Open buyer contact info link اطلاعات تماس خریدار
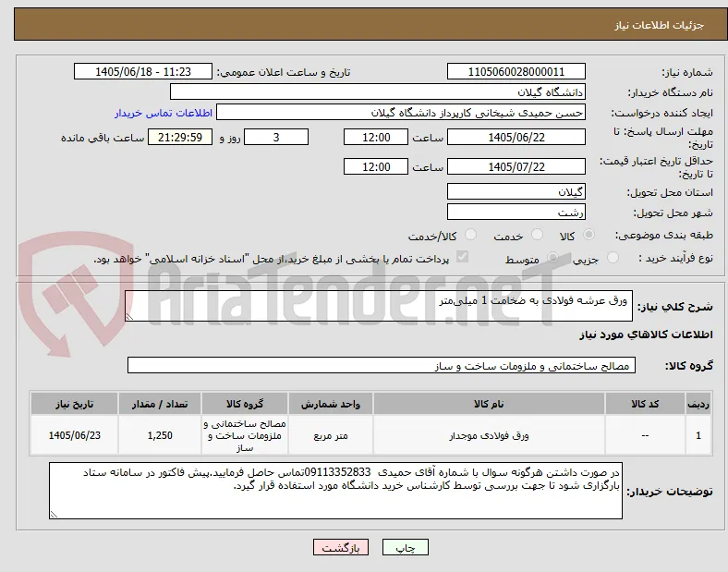 tap(164, 113)
